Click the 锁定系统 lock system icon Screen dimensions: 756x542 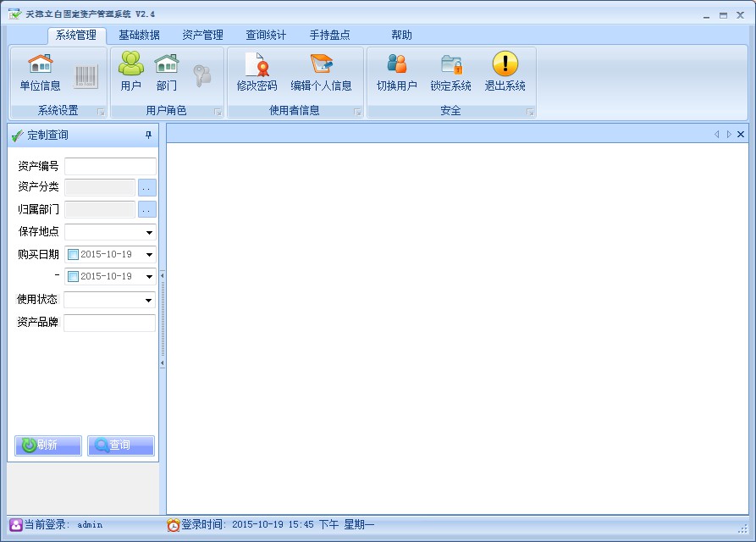[x=450, y=64]
